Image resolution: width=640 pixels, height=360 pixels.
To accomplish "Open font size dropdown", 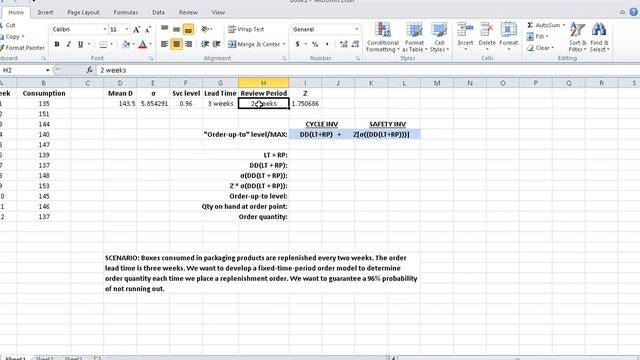I will pos(127,29).
